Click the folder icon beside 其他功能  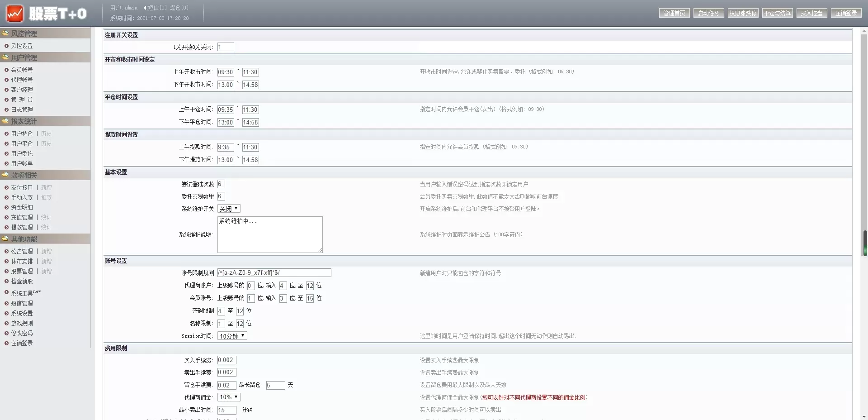(x=5, y=239)
